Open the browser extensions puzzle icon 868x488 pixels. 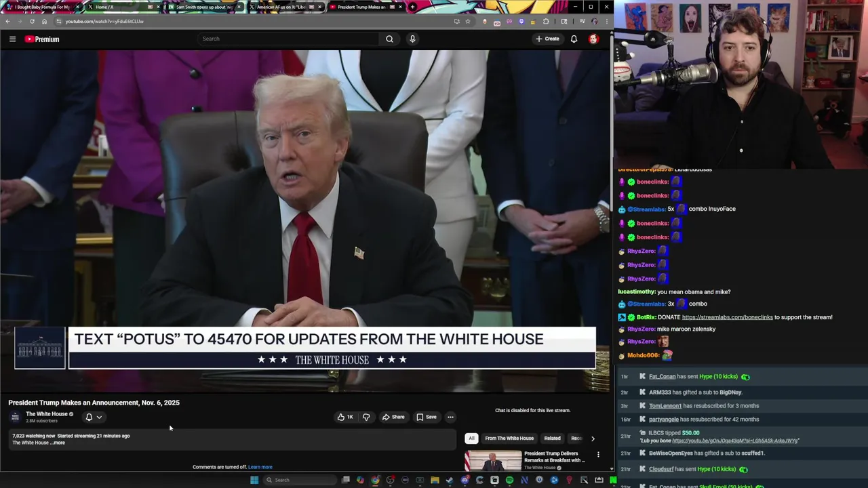[546, 21]
